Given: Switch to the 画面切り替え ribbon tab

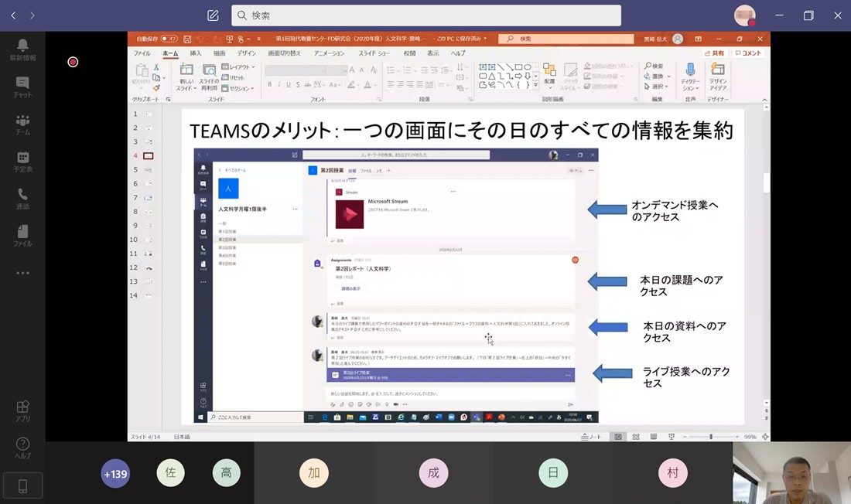Looking at the screenshot, I should point(285,53).
